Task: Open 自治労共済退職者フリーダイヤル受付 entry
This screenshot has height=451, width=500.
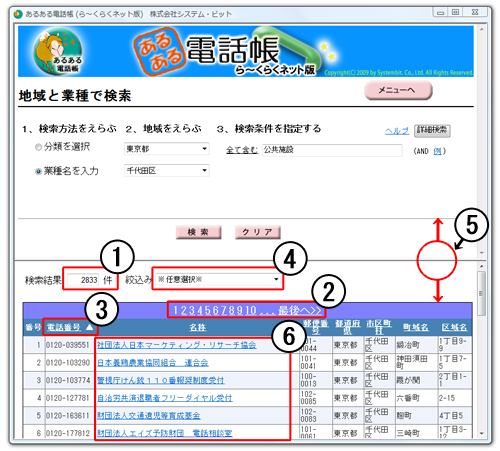Action: tap(165, 398)
